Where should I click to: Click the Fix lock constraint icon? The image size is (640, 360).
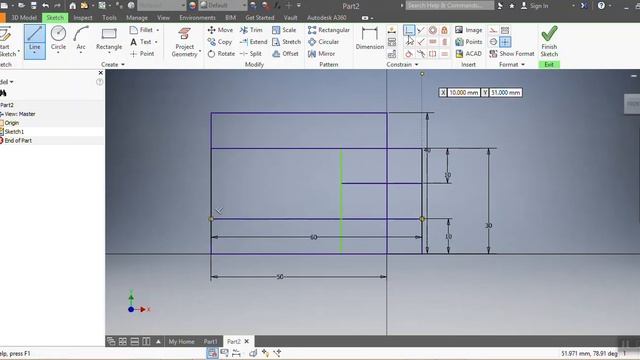(444, 30)
